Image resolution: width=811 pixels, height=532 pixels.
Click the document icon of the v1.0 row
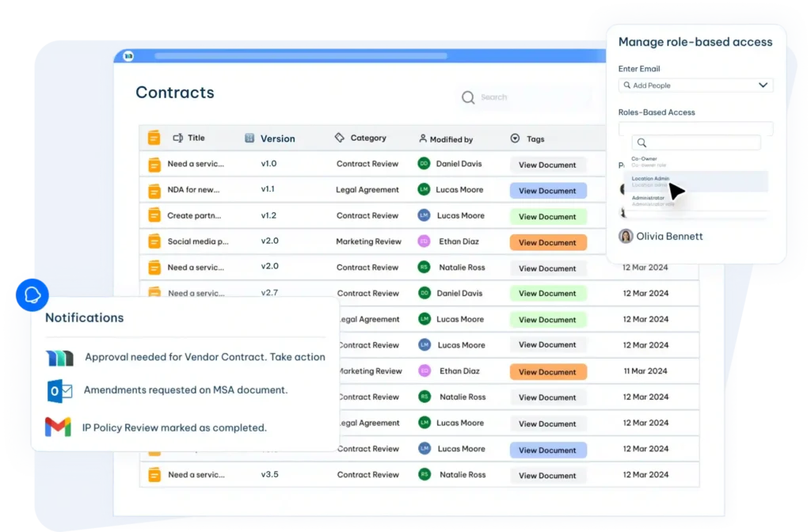click(154, 165)
